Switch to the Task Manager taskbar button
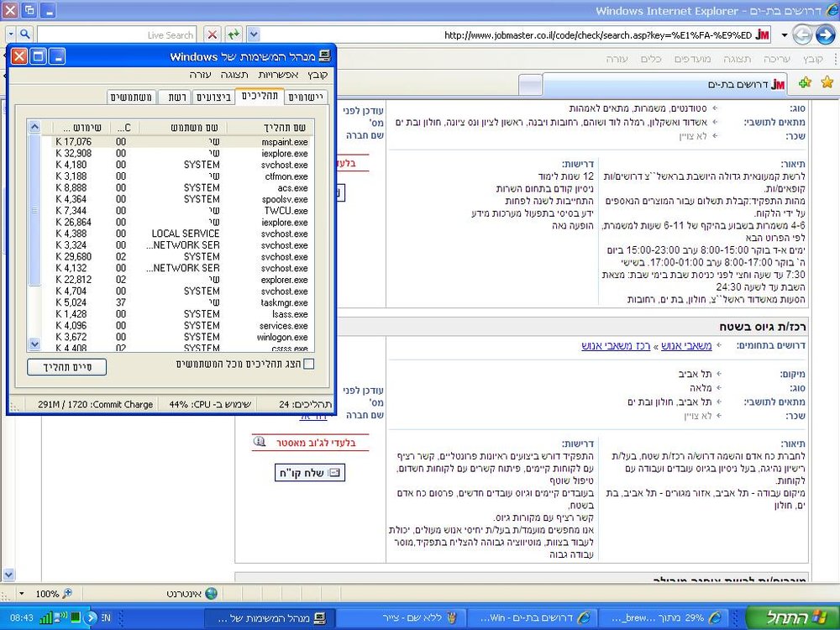The height and width of the screenshot is (630, 840). [x=270, y=617]
